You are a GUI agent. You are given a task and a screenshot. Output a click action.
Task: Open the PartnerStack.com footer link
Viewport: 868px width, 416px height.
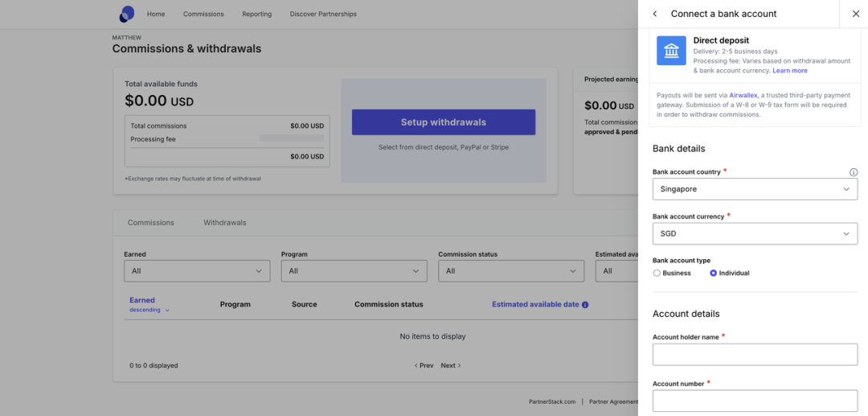tap(552, 402)
